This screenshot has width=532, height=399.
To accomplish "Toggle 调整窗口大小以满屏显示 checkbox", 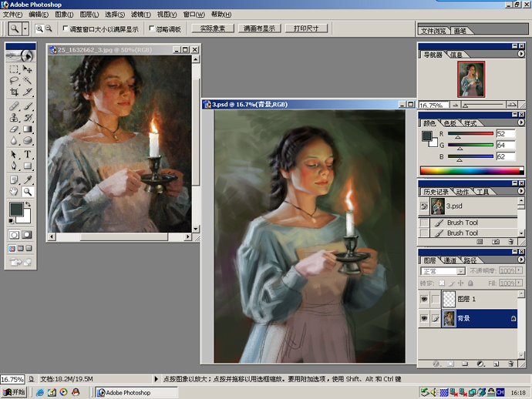I will [66, 28].
